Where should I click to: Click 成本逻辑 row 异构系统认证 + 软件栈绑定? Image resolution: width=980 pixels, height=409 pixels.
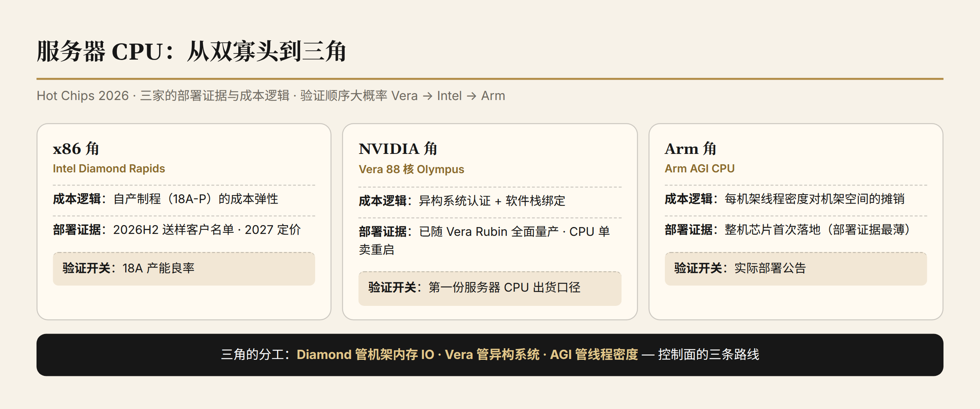coord(490,200)
